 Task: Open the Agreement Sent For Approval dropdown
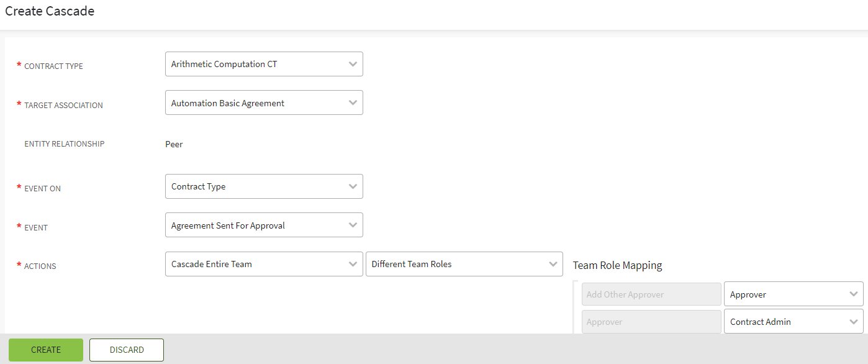point(264,225)
